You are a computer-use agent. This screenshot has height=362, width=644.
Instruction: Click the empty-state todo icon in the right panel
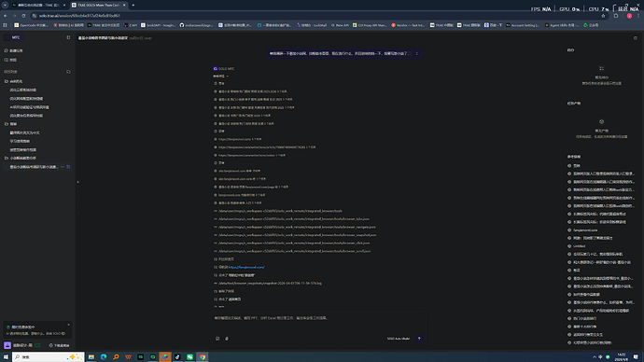point(601,68)
